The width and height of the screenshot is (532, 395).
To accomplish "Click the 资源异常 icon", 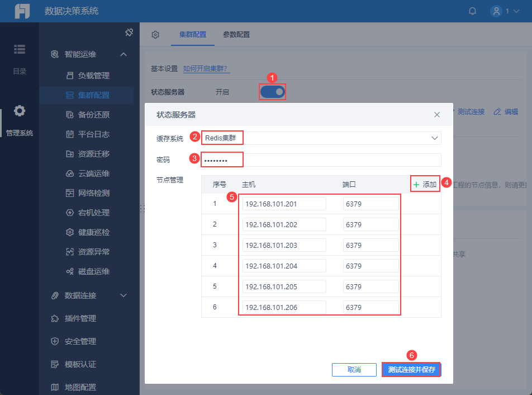I will click(69, 252).
